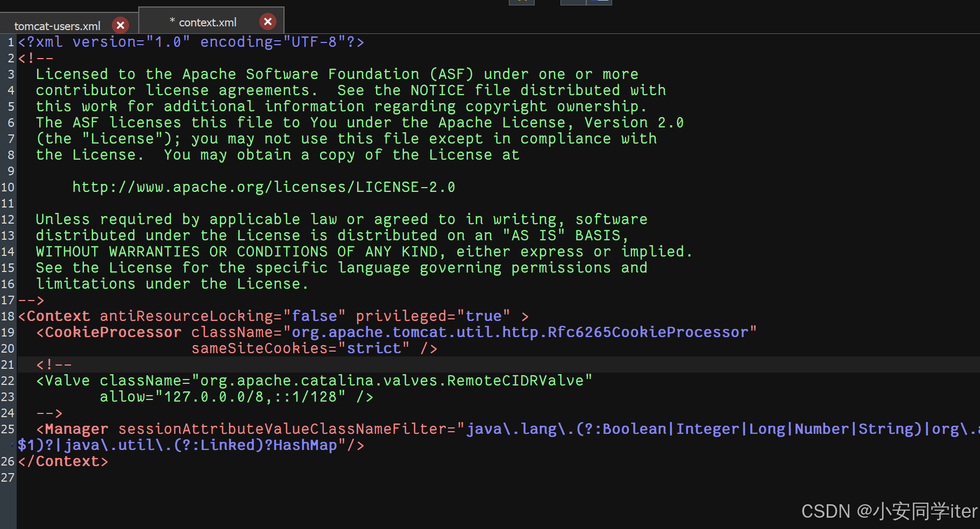Screen dimensions: 980x529
Task: Click line number 18 in the gutter
Action: tap(8, 316)
